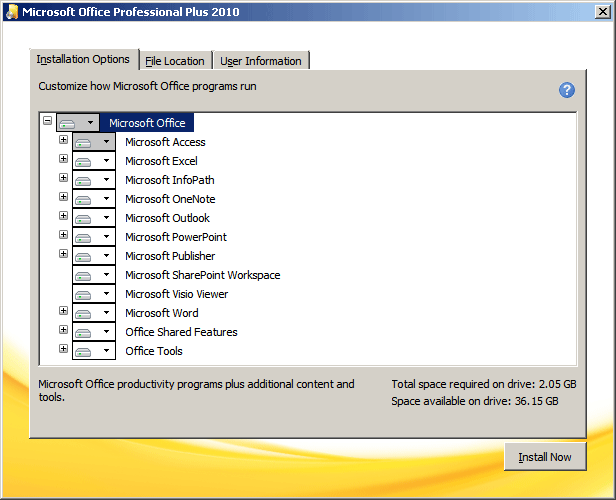
Task: Expand the Microsoft PowerPoint node
Action: 63,234
